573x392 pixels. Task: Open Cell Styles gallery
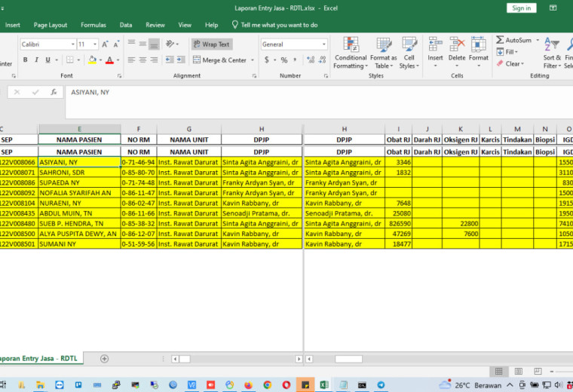(409, 54)
